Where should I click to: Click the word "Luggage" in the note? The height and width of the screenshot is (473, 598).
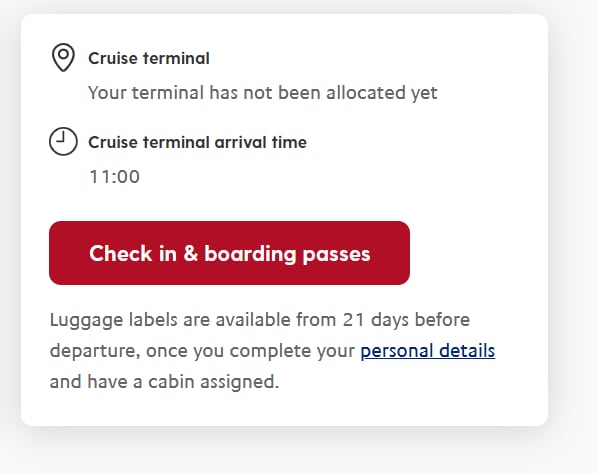(x=86, y=320)
